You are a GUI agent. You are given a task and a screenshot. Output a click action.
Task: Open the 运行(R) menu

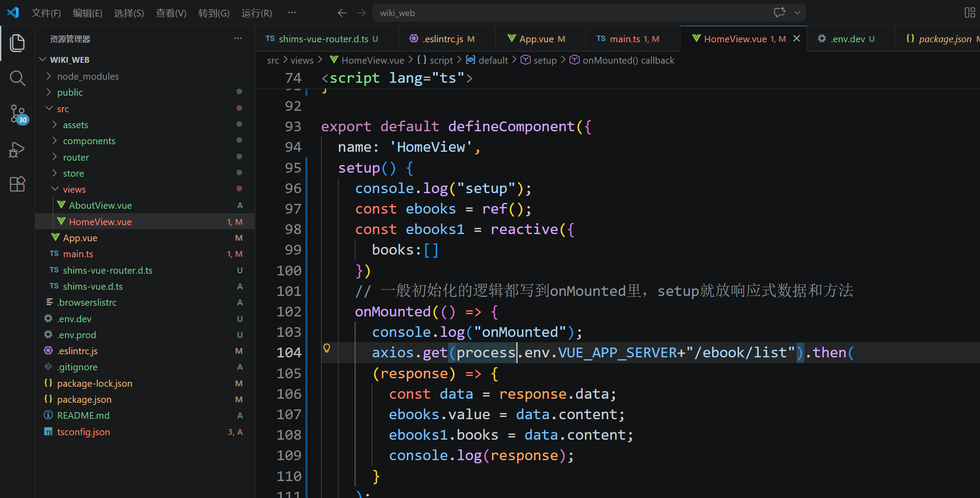tap(257, 13)
